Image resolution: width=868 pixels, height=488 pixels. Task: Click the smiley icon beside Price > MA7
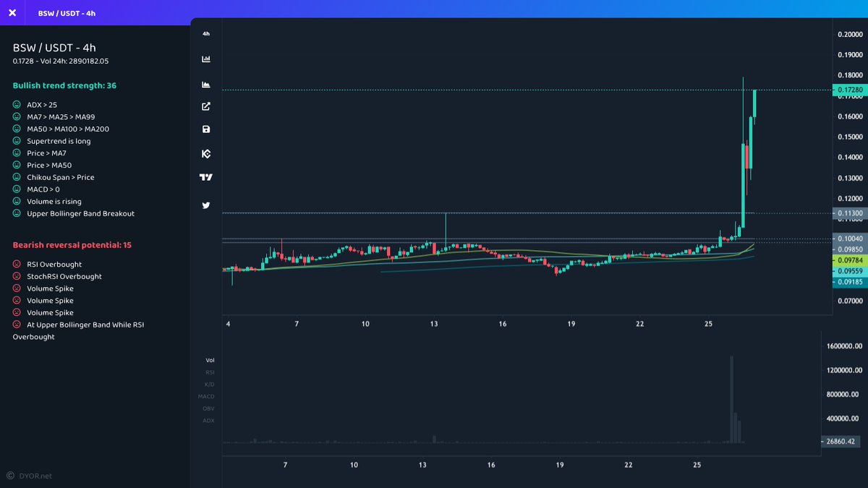pos(17,153)
